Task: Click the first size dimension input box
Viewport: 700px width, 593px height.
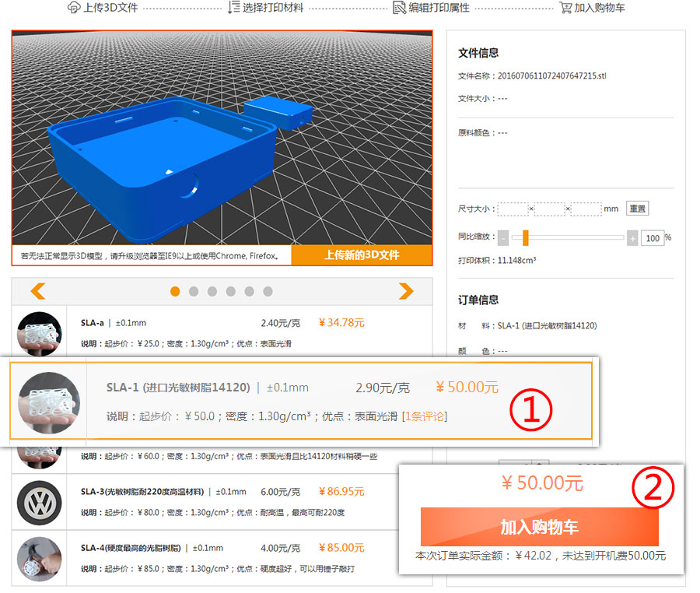Action: coord(512,209)
